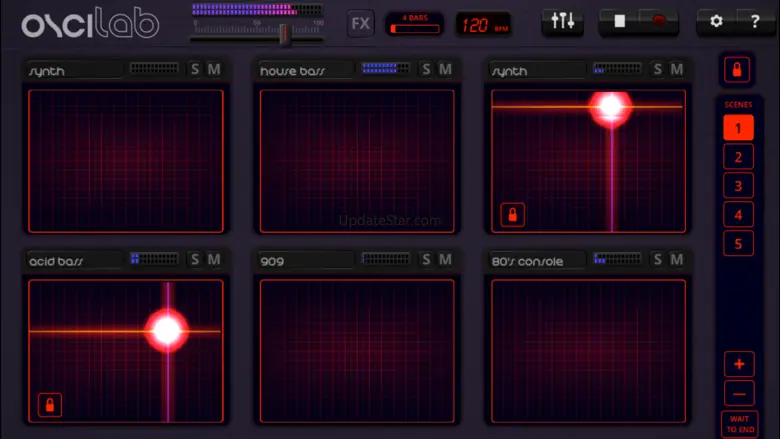Open the mixer faders panel
780x439 pixels.
coord(562,22)
